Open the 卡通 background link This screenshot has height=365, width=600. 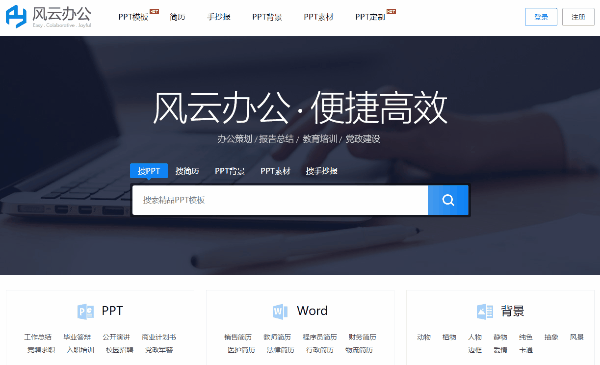[526, 350]
